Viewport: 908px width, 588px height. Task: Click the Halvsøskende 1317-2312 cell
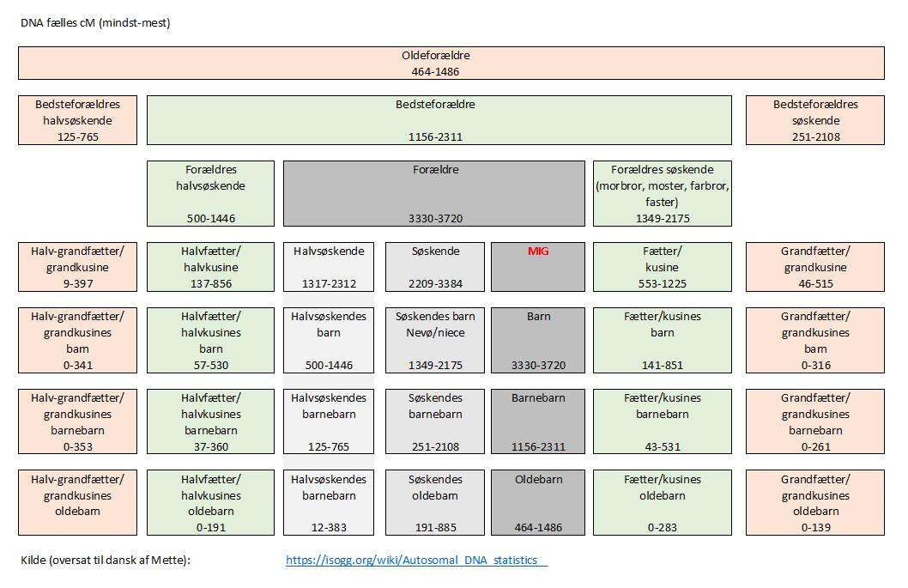[x=329, y=266]
